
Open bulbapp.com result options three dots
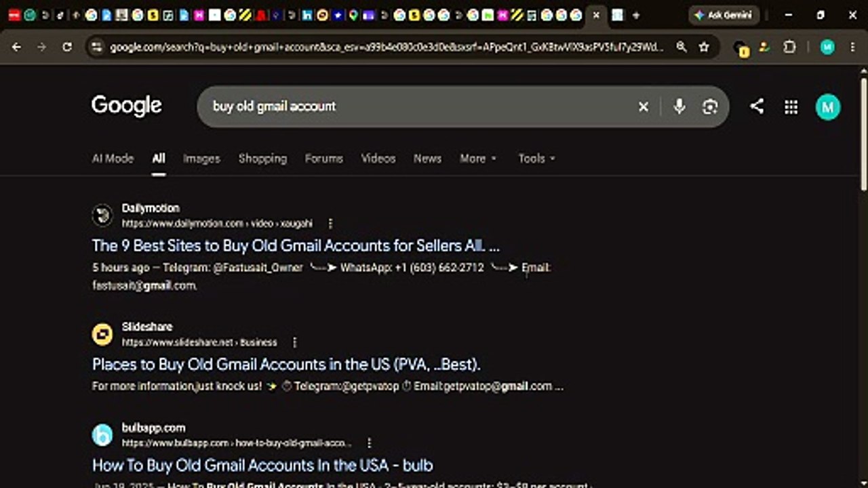[x=369, y=443]
